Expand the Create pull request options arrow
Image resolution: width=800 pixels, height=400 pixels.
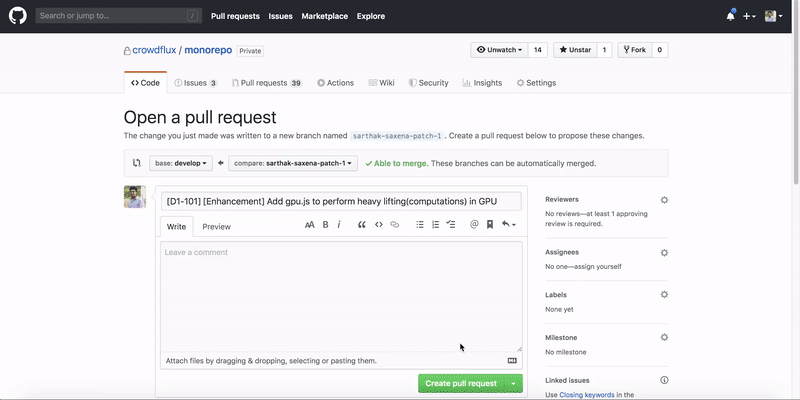click(513, 383)
